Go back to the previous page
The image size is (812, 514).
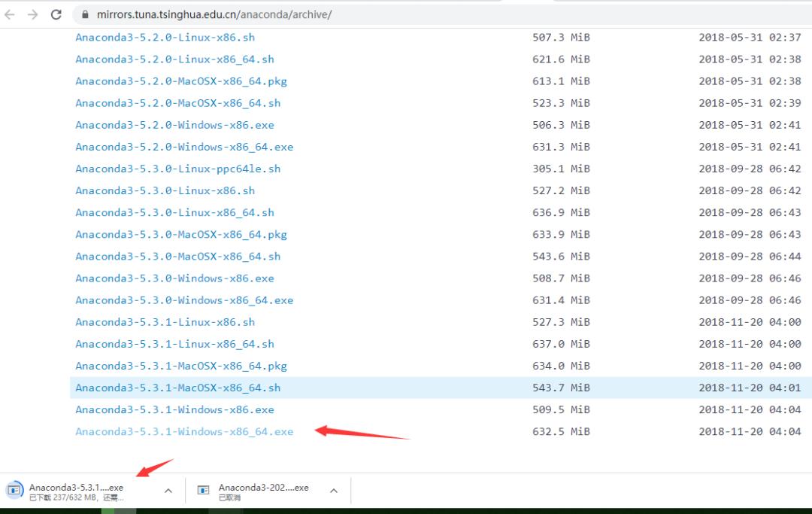tap(9, 14)
